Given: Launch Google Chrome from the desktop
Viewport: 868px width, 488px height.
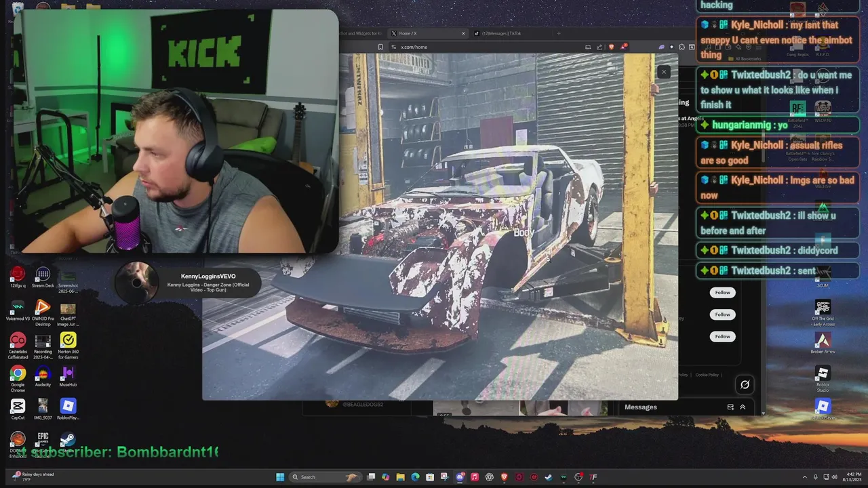Looking at the screenshot, I should tap(18, 379).
